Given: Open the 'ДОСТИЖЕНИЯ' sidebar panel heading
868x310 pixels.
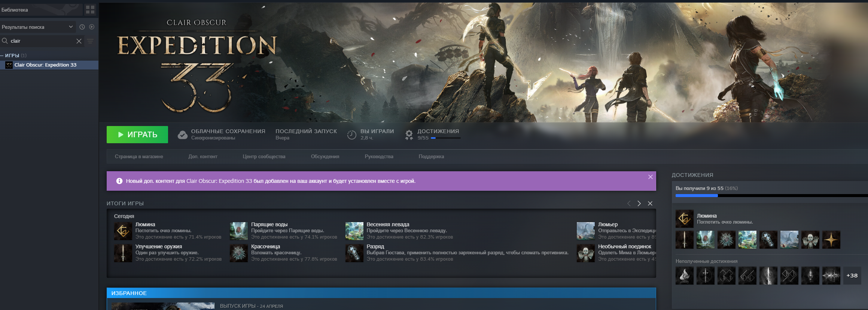Looking at the screenshot, I should [692, 175].
